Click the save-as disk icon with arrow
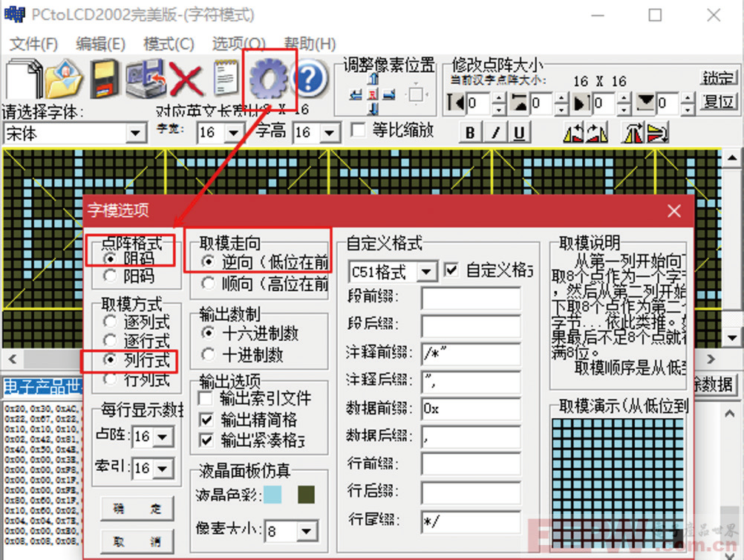The width and height of the screenshot is (744, 560). pos(146,78)
